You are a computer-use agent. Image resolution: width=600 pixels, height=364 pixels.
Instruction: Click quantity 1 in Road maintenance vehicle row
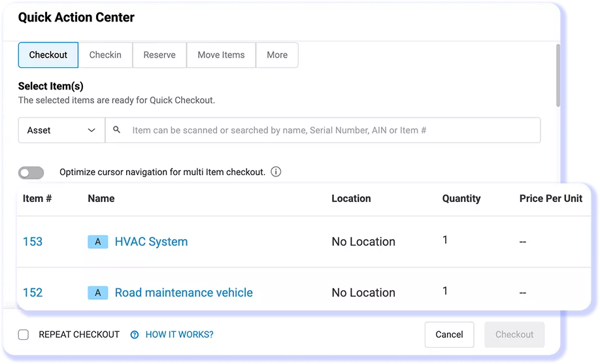coord(445,291)
